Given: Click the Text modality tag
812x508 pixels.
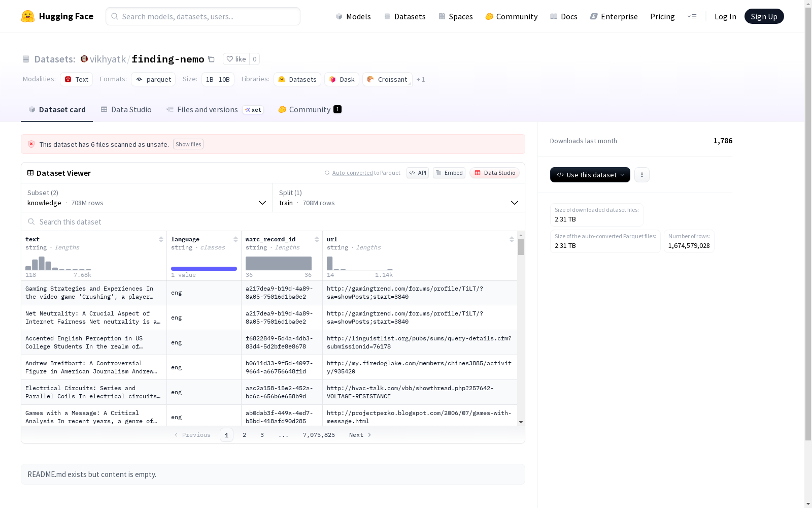Looking at the screenshot, I should pyautogui.click(x=77, y=79).
